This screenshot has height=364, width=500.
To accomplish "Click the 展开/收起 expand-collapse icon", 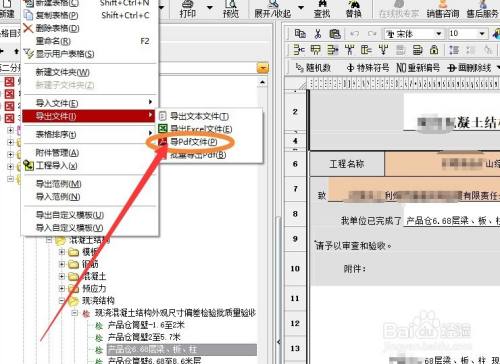I will coord(273,9).
